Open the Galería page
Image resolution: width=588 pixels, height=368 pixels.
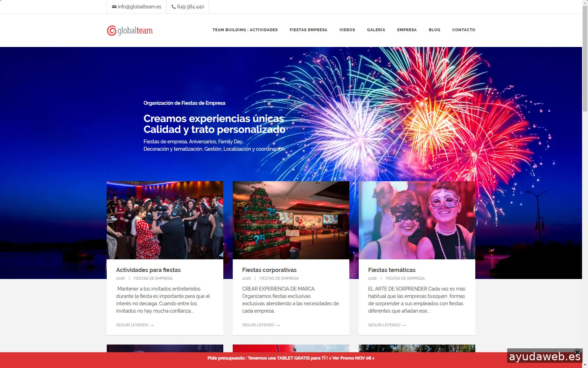pyautogui.click(x=376, y=30)
